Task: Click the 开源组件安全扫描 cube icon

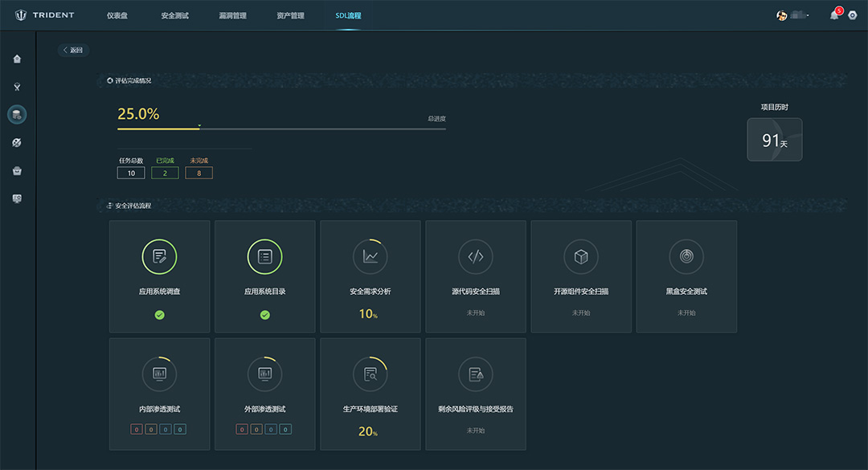Action: (x=581, y=256)
